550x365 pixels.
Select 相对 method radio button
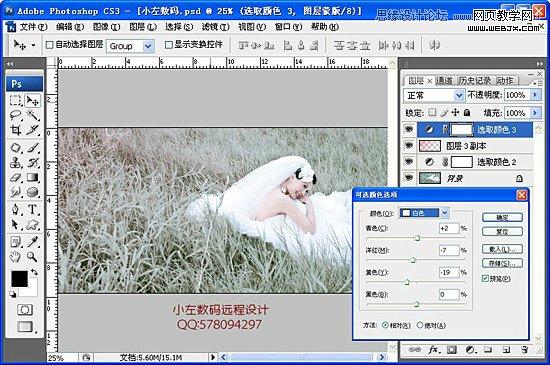385,325
